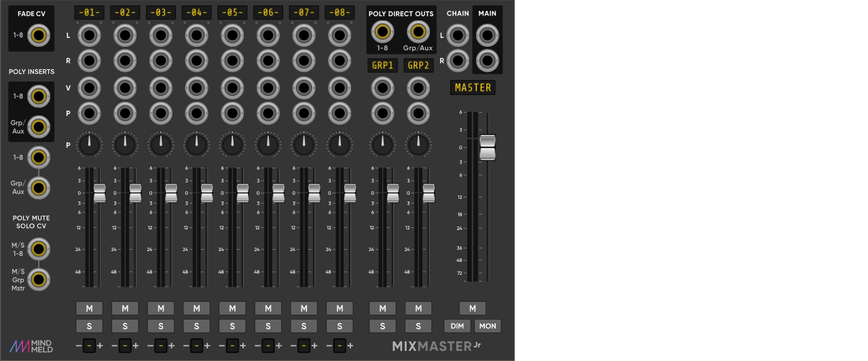The image size is (868, 361).
Task: Click track 01 group select display
Action: point(90,346)
